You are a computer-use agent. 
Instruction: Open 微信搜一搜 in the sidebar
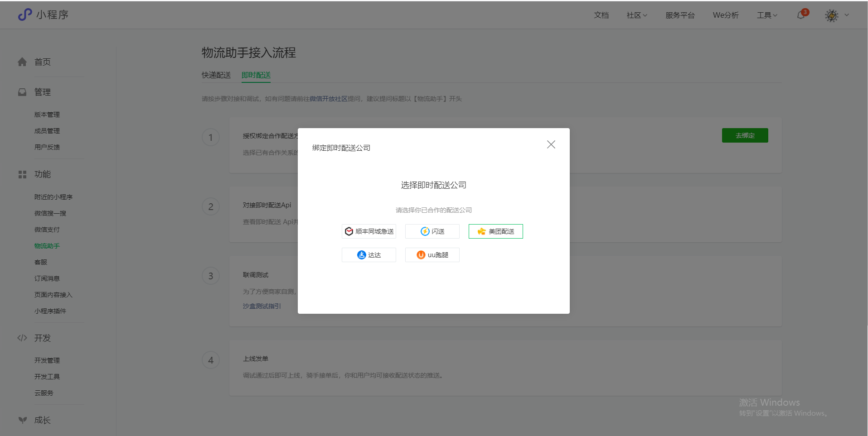coord(50,213)
